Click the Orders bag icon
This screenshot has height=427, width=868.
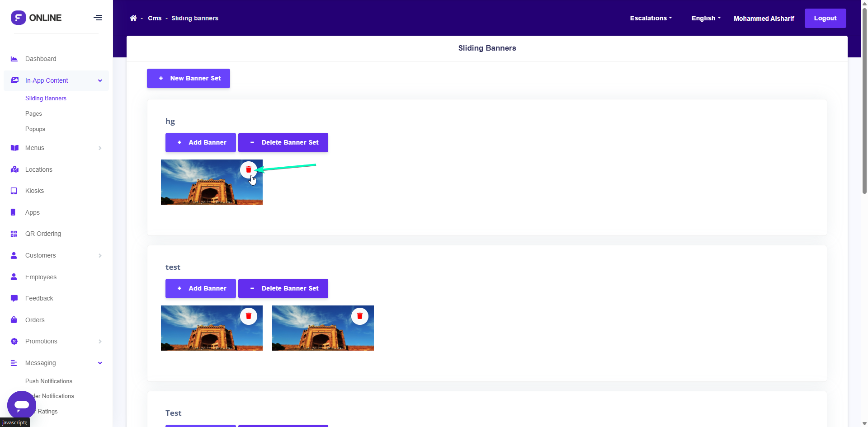tap(14, 320)
